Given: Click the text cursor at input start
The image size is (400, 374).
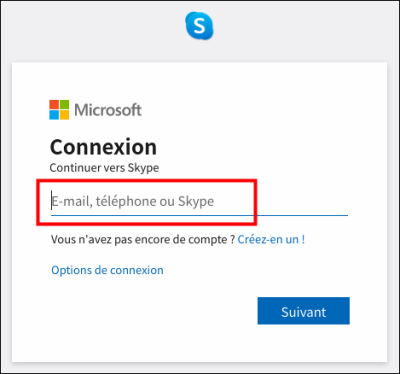Looking at the screenshot, I should [x=52, y=200].
